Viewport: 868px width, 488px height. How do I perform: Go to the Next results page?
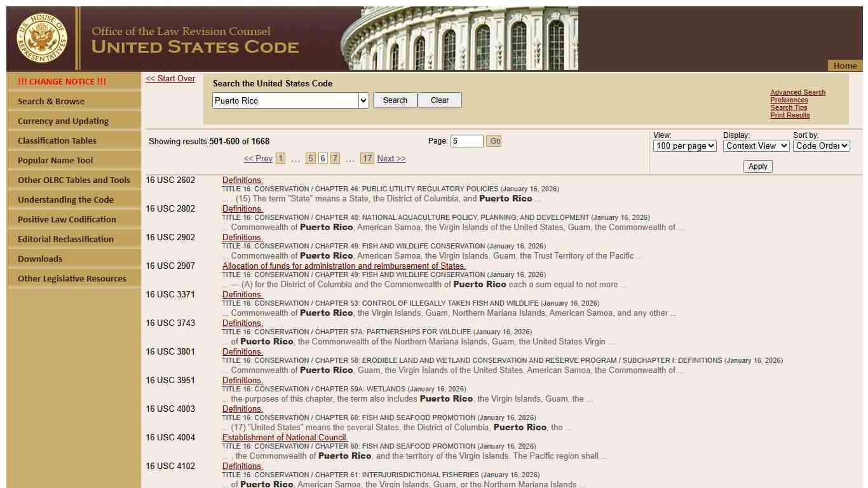391,159
